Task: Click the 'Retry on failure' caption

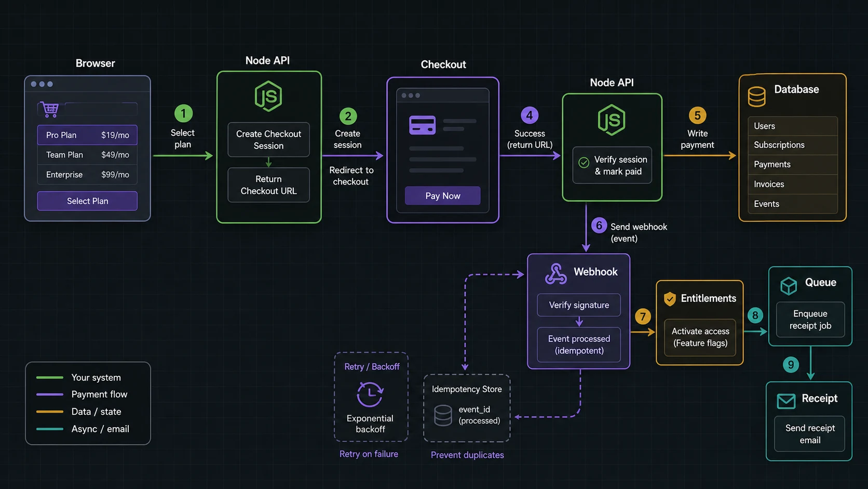Action: coord(369,454)
